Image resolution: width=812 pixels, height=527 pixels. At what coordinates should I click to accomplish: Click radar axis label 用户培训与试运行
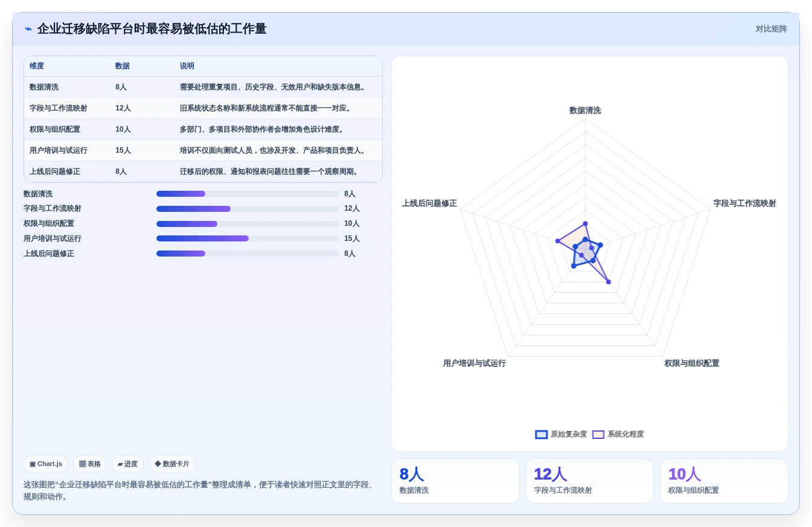coord(475,363)
